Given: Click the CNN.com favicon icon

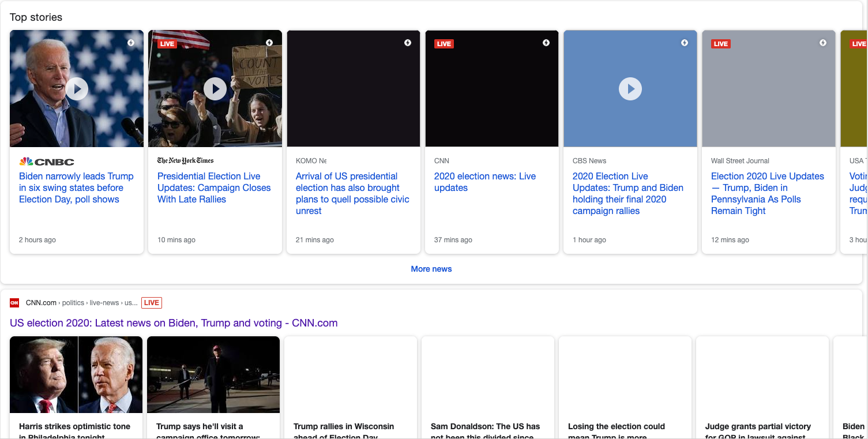Looking at the screenshot, I should click(x=14, y=303).
